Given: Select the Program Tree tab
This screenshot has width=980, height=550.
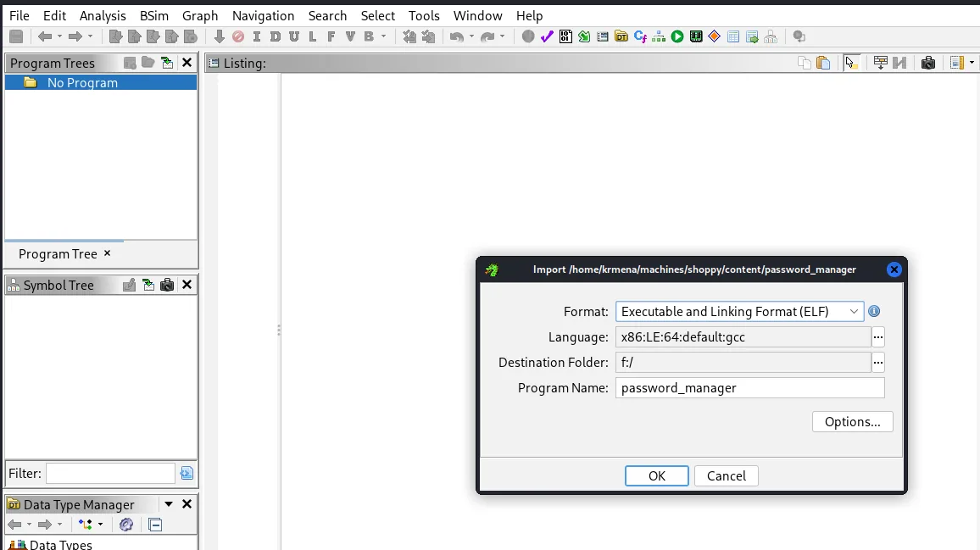Looking at the screenshot, I should [x=58, y=253].
